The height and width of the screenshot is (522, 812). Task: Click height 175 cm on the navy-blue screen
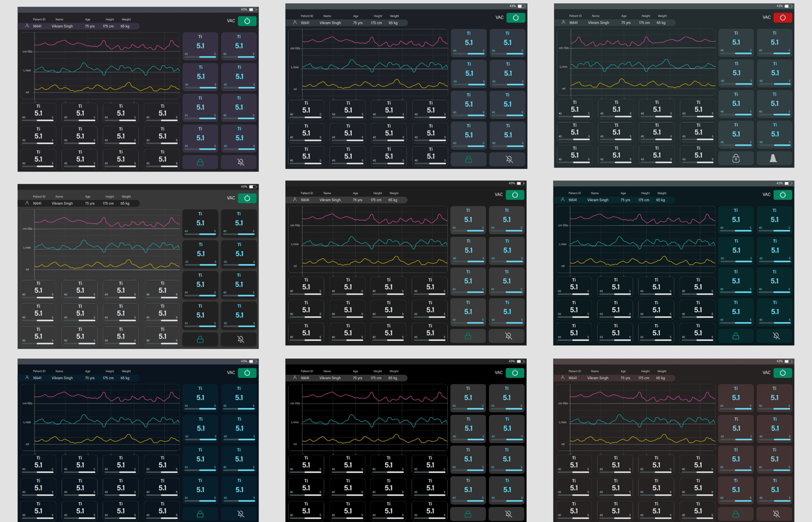pyautogui.click(x=108, y=378)
